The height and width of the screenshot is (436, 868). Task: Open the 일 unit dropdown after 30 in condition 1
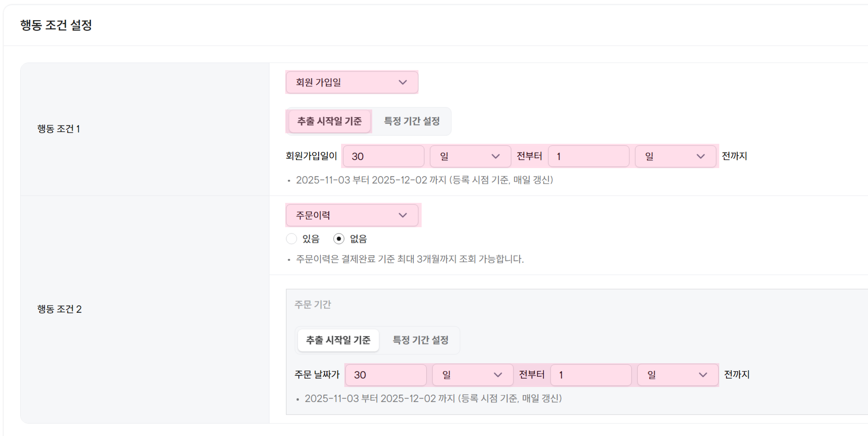[470, 156]
